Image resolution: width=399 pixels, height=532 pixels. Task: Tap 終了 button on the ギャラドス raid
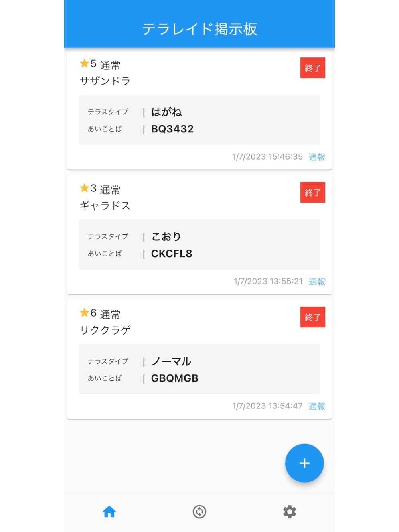(312, 193)
